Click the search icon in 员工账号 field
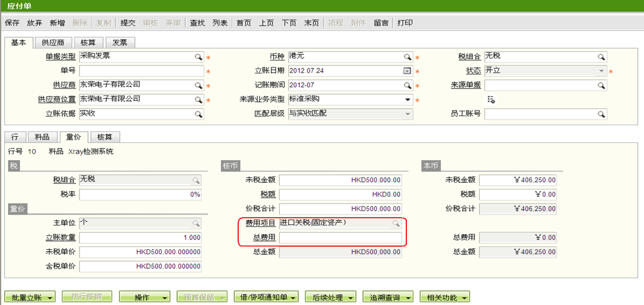This screenshot has height=305, width=644. pos(602,114)
